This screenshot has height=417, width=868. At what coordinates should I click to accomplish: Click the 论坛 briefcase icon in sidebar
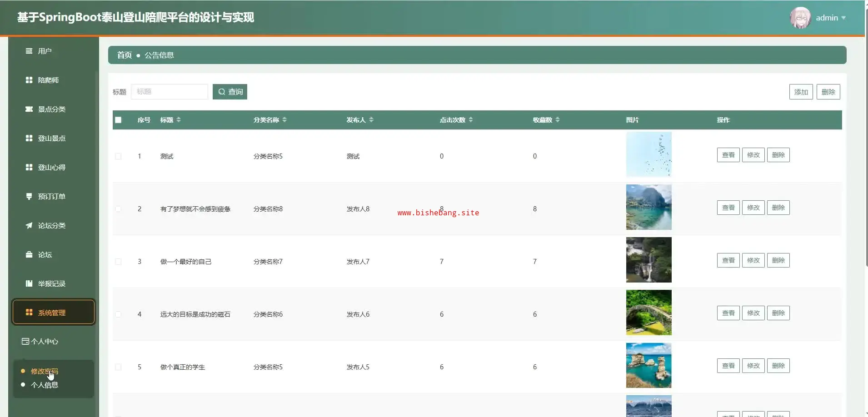click(29, 254)
